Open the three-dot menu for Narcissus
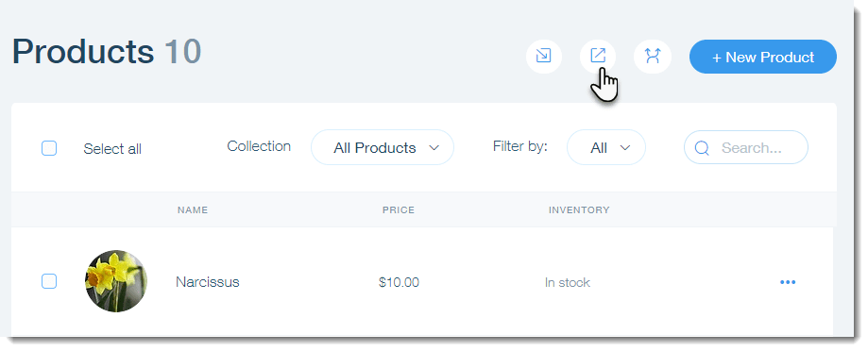This screenshot has height=351, width=868. (787, 282)
